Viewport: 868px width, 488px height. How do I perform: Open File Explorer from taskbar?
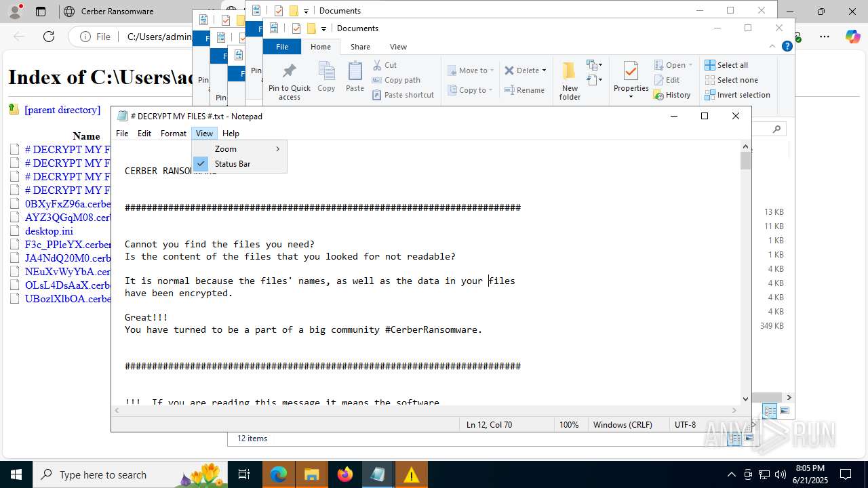[312, 474]
